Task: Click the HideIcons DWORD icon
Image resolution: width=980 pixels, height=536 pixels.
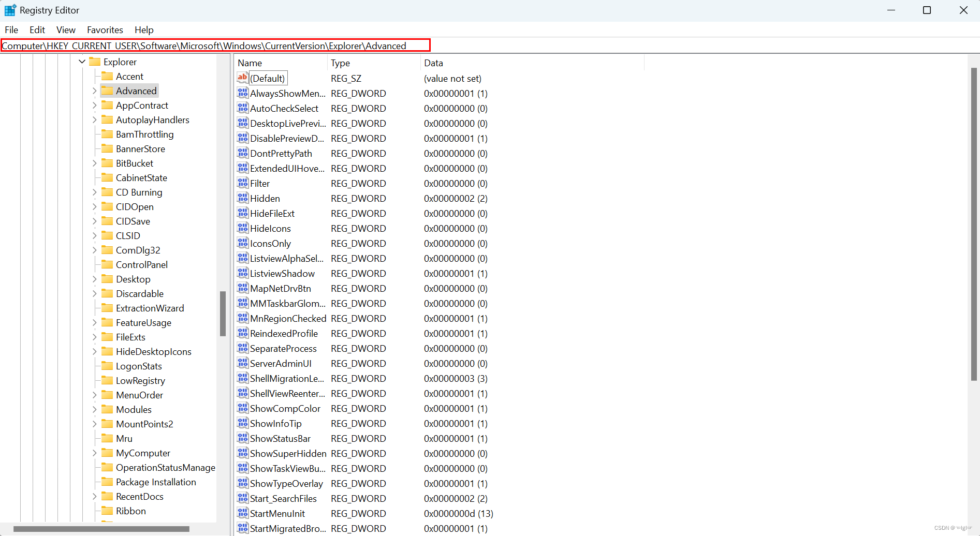Action: pos(243,228)
